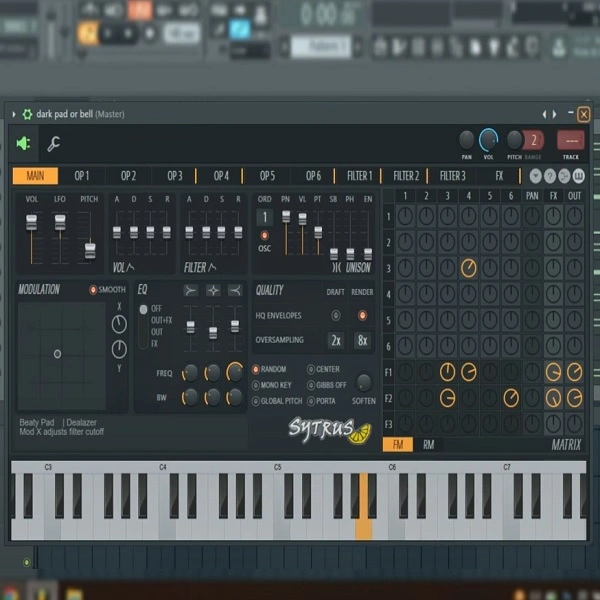
Task: Enable the PORTA option
Action: (x=311, y=401)
